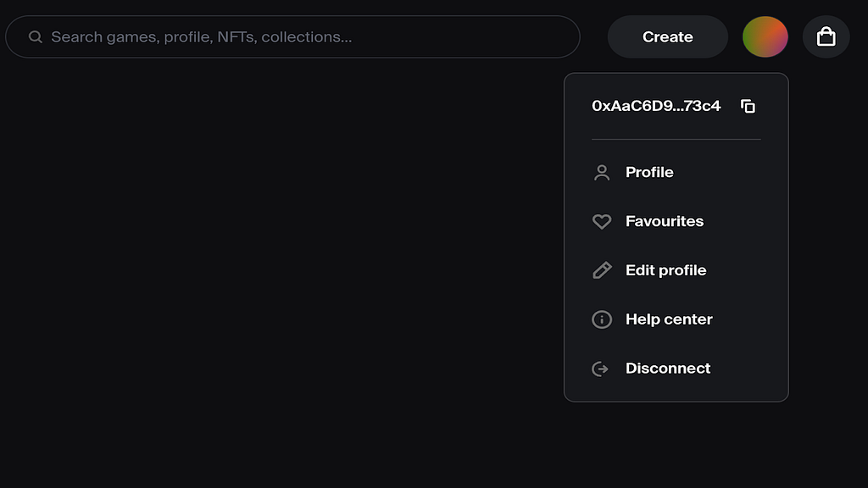Copy the wallet address with copy icon

point(748,106)
